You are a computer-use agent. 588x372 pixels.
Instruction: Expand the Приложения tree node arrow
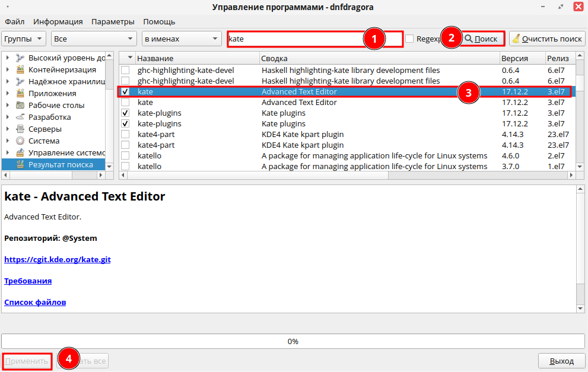click(x=7, y=93)
